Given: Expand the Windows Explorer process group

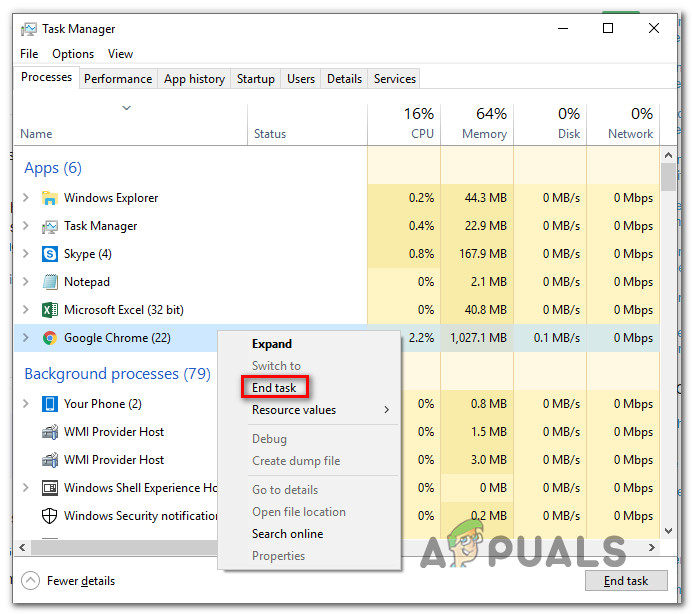Looking at the screenshot, I should (26, 197).
